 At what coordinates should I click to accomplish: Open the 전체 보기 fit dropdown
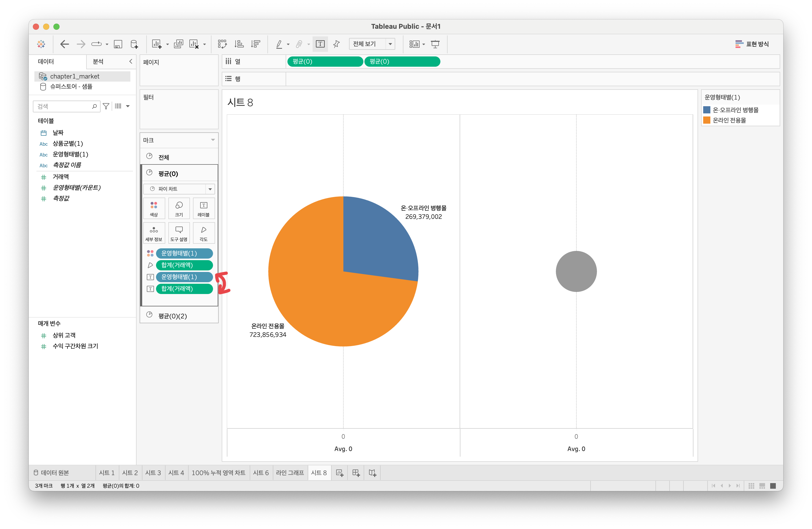point(372,44)
